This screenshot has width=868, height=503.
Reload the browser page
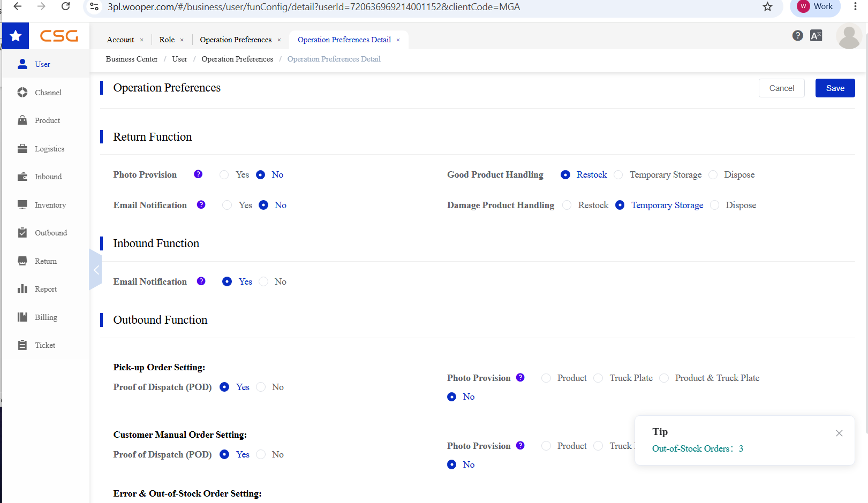pos(65,6)
